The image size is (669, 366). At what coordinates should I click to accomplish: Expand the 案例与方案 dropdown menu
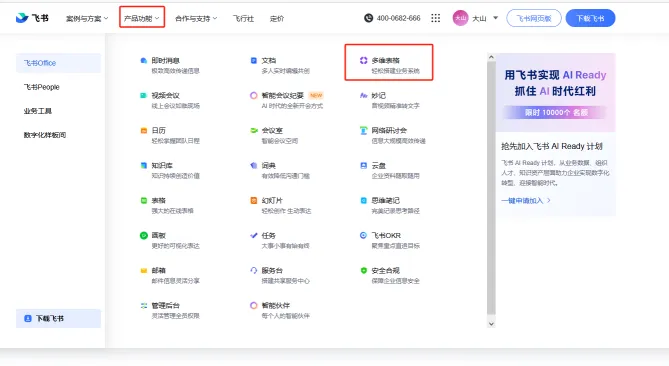point(87,18)
